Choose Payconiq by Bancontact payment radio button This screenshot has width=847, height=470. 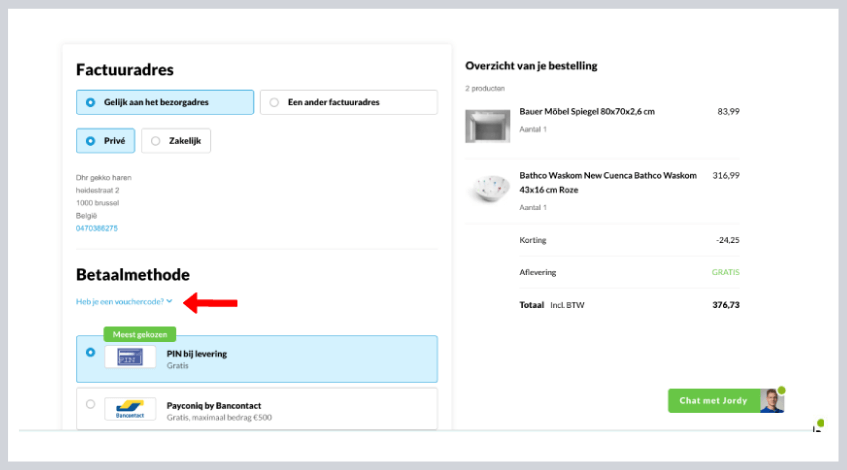[90, 404]
